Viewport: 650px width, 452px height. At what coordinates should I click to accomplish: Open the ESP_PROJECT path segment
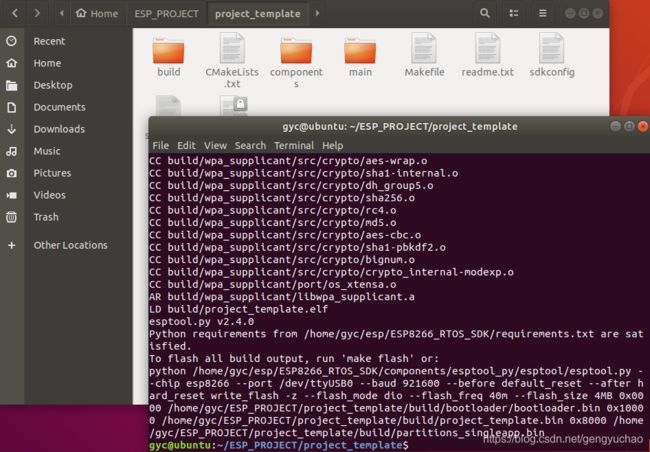[166, 14]
